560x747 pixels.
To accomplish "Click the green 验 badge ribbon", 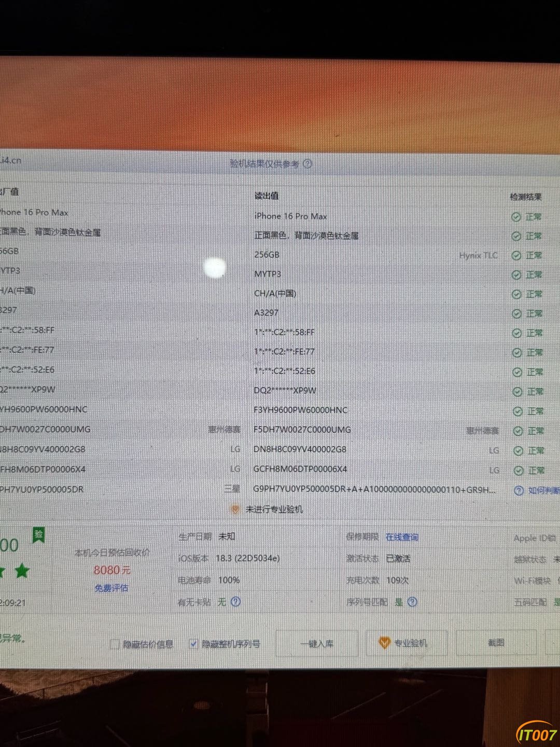I will pos(38,535).
